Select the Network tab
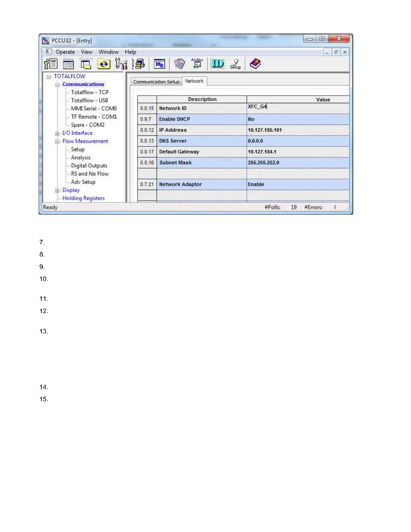 (x=194, y=81)
